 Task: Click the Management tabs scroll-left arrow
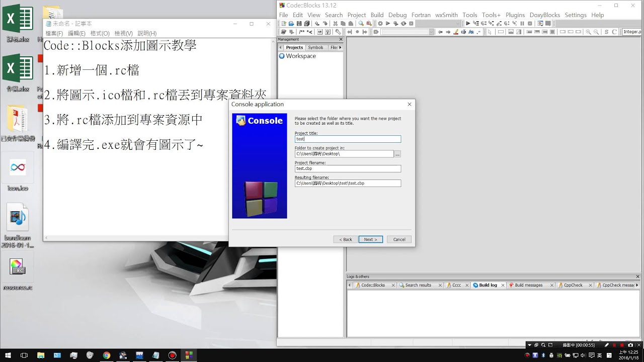point(280,47)
